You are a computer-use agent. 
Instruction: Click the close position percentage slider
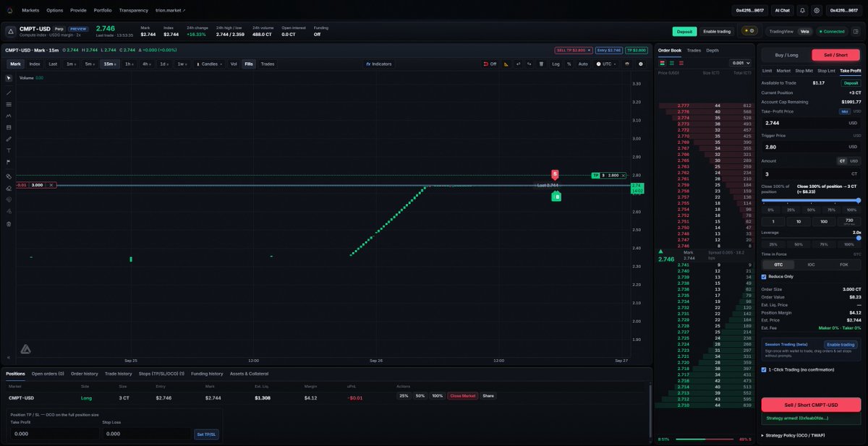point(811,200)
